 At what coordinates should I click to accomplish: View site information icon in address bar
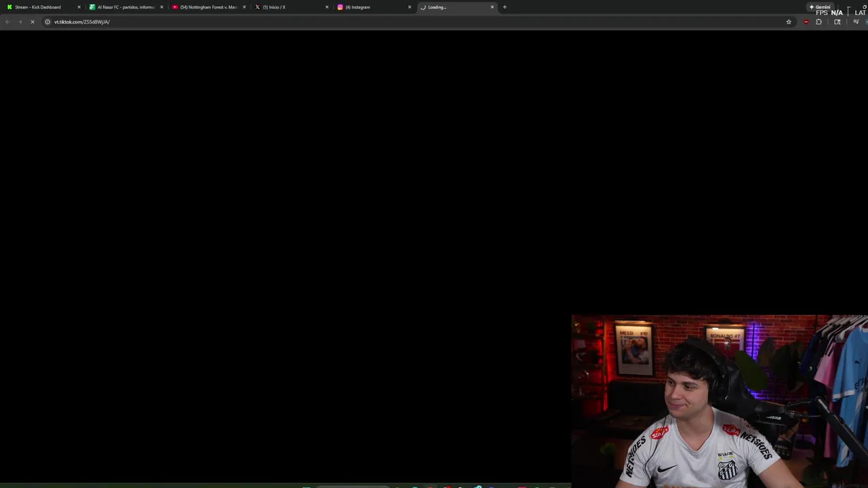[47, 22]
